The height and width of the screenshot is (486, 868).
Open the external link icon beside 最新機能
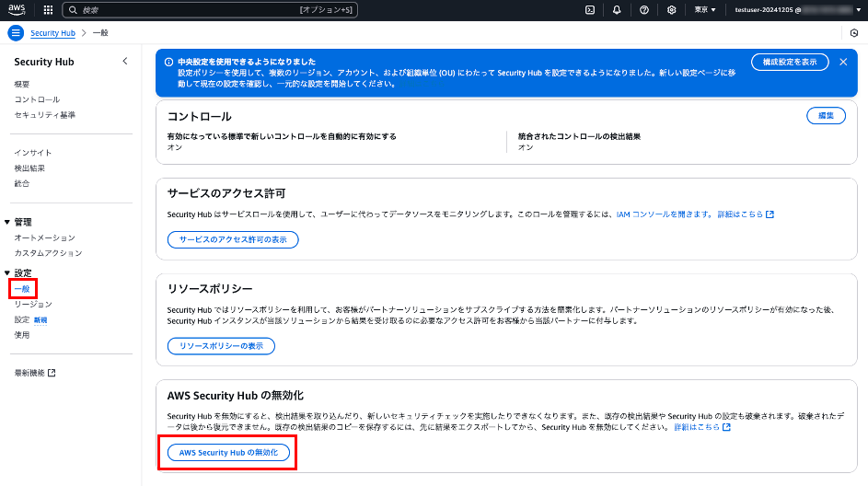pos(52,373)
